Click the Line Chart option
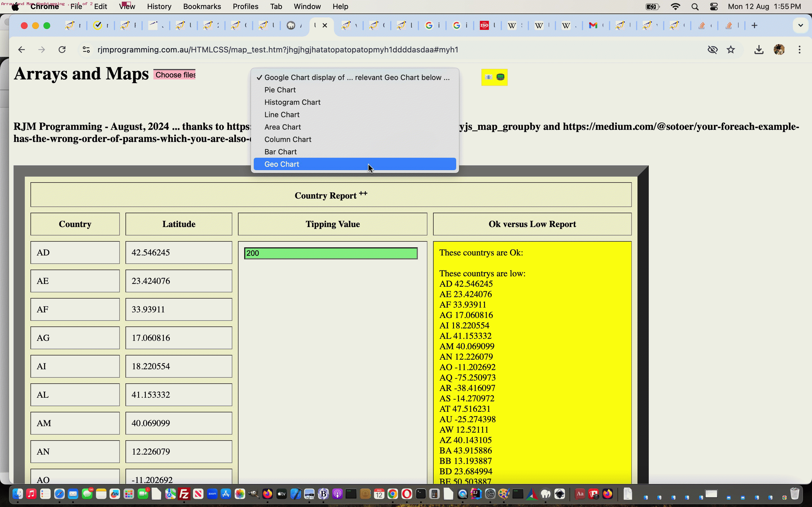Viewport: 812px width, 507px height. click(x=282, y=114)
